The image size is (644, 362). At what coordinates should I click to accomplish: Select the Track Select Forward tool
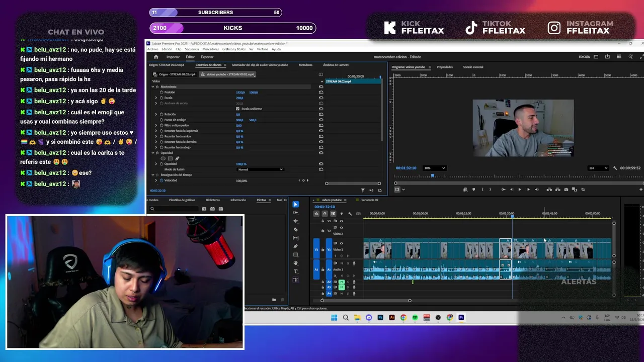(296, 213)
